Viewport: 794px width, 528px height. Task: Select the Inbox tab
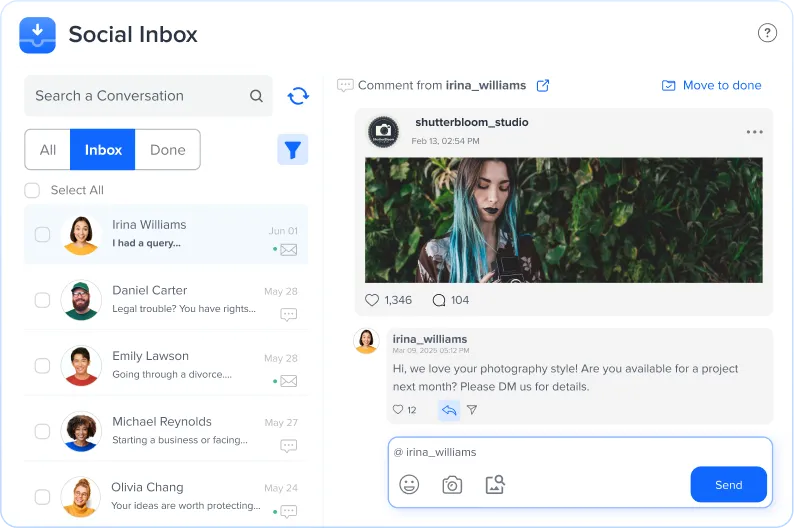click(x=103, y=150)
